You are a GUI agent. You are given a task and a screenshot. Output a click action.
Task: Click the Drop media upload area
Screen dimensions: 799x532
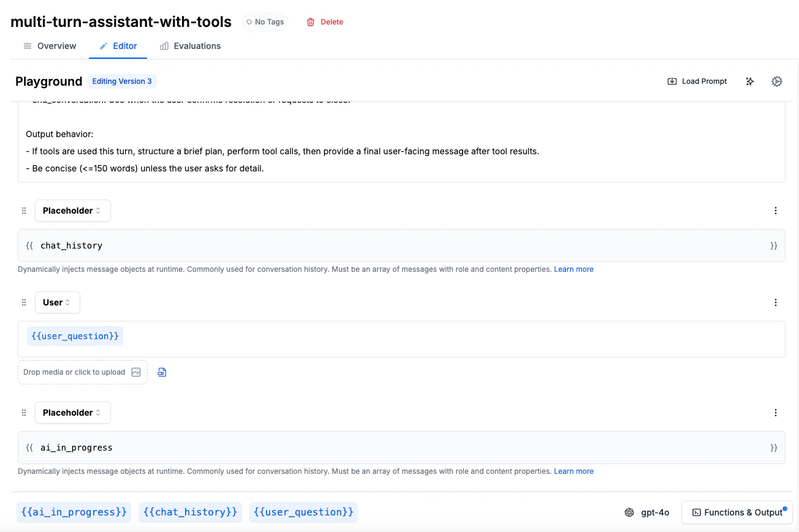[x=83, y=372]
